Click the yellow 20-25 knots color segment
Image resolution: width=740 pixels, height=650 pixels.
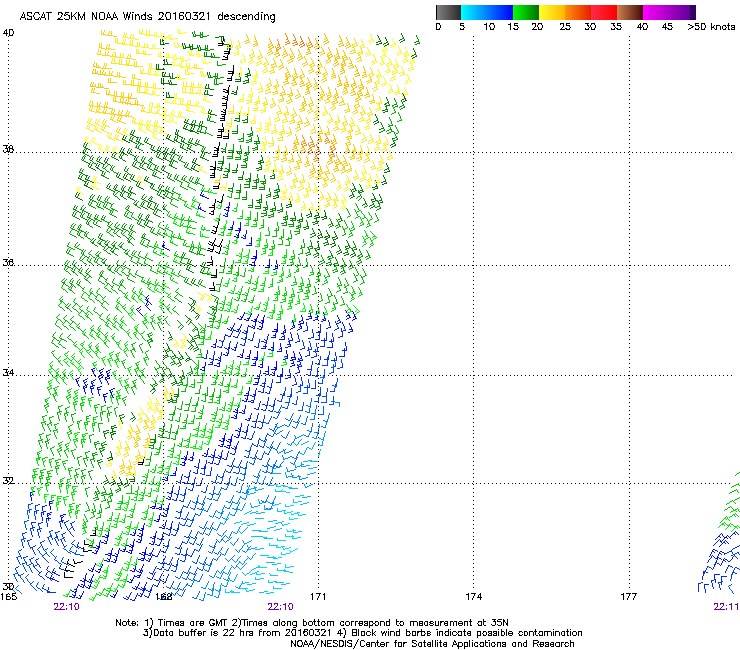[552, 12]
